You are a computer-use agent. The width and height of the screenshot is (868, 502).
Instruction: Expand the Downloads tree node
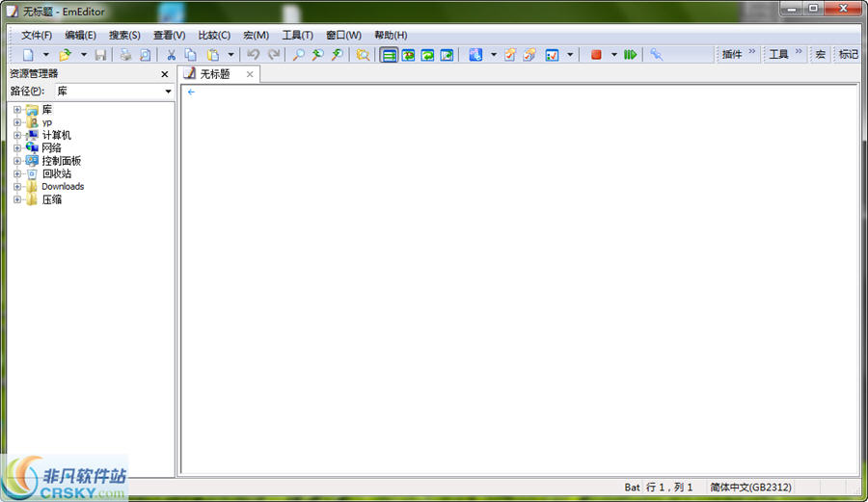pyautogui.click(x=17, y=186)
